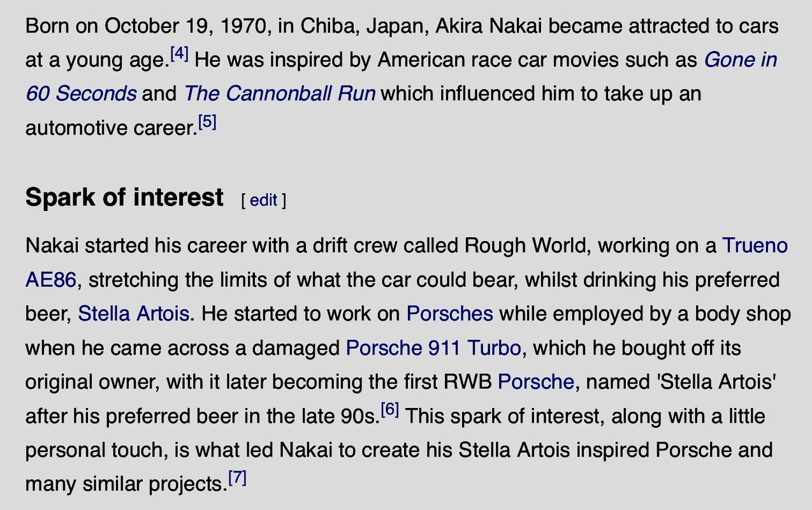Visit the Porsches link

coord(450,314)
